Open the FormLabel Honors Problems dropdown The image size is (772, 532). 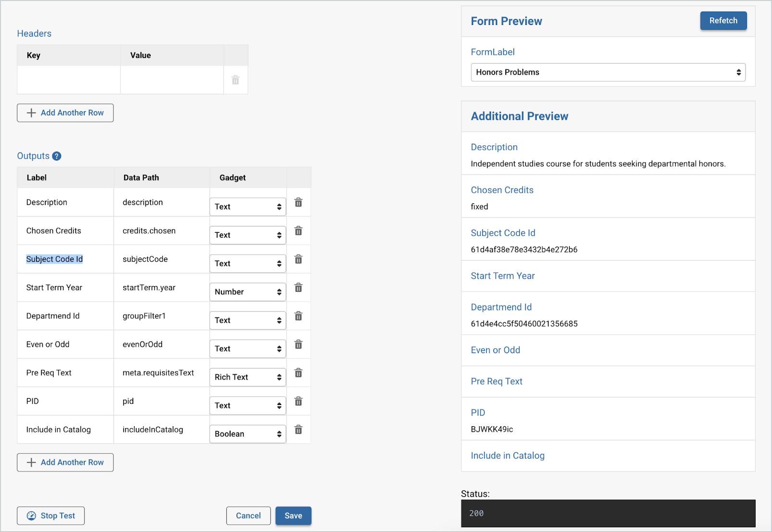[x=608, y=72]
